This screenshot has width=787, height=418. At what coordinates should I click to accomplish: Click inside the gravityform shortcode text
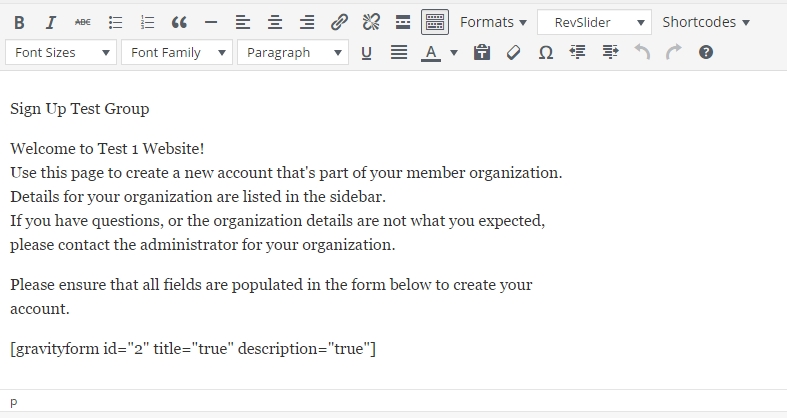click(x=193, y=349)
